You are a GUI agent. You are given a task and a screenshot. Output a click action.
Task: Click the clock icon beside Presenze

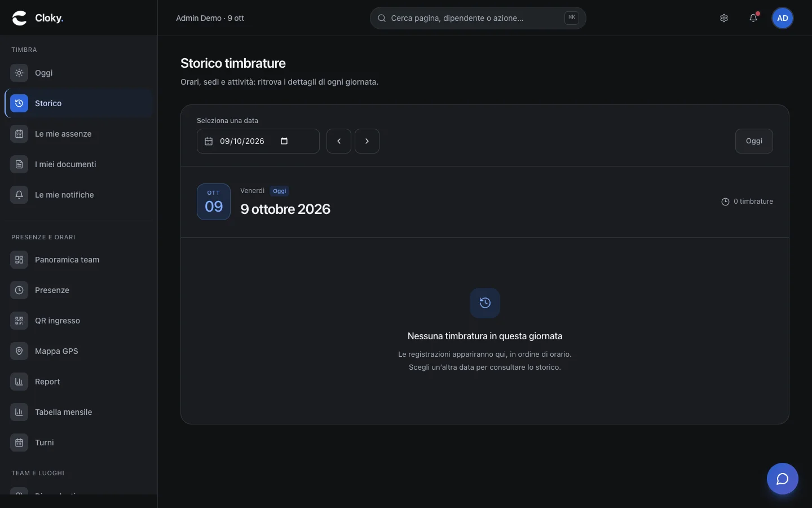[19, 290]
